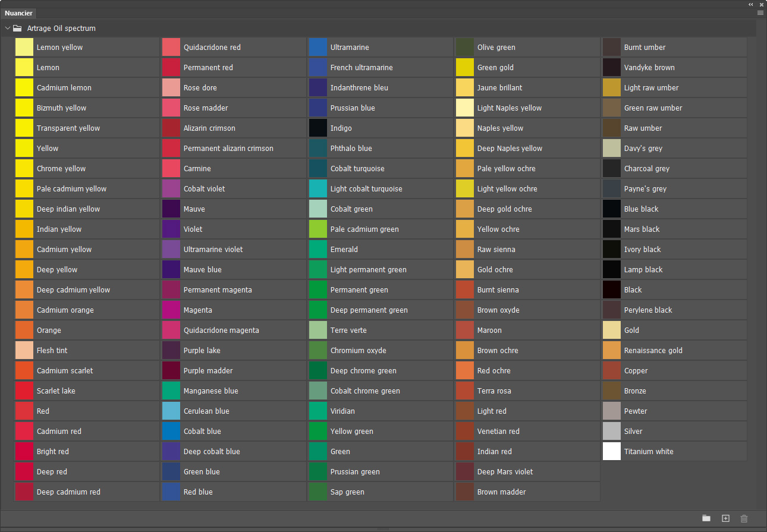Click the 'Perylene black' label
The width and height of the screenshot is (767, 532).
click(x=648, y=310)
